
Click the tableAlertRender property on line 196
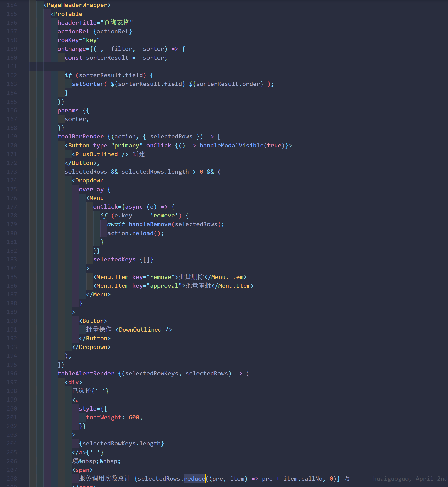(85, 373)
